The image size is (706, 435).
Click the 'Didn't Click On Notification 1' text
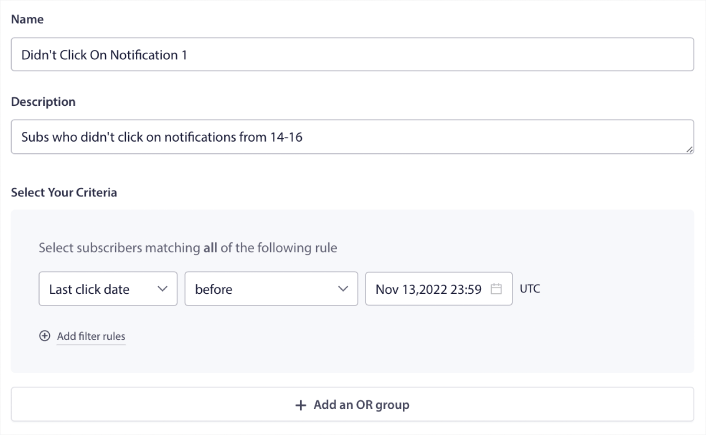point(104,55)
